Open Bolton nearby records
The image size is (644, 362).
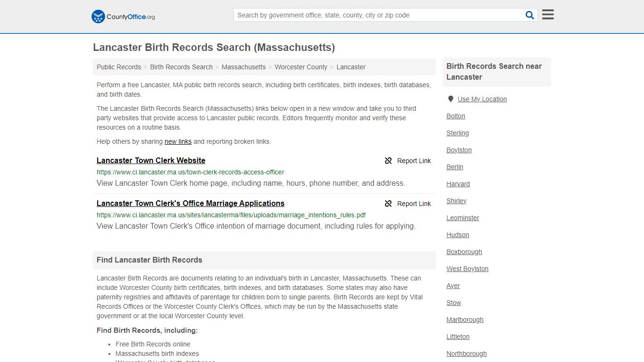pyautogui.click(x=456, y=116)
